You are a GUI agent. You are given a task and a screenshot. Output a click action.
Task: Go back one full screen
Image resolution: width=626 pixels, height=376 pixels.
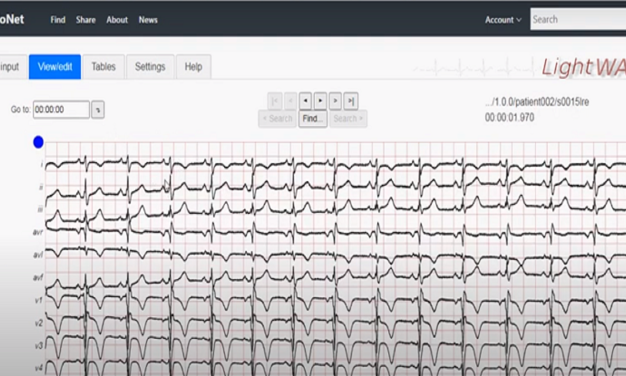[x=290, y=101]
